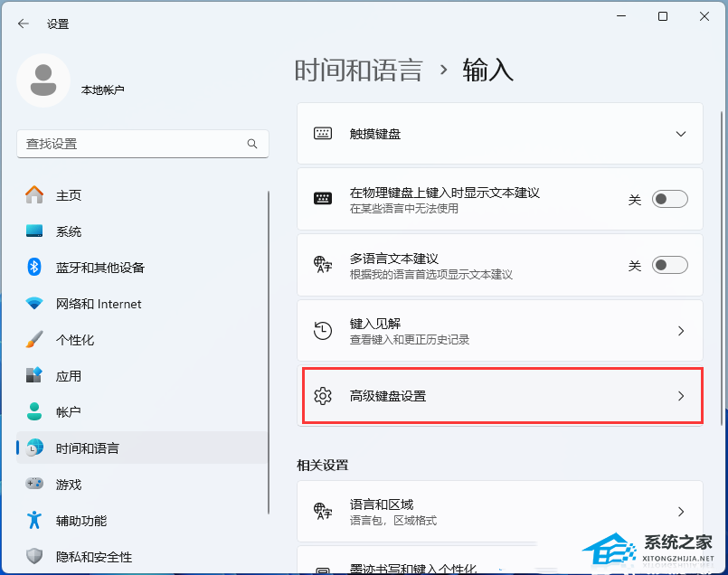Screen dimensions: 728x575
Task: Click 时间和语言 breadcrumb link
Action: 358,71
